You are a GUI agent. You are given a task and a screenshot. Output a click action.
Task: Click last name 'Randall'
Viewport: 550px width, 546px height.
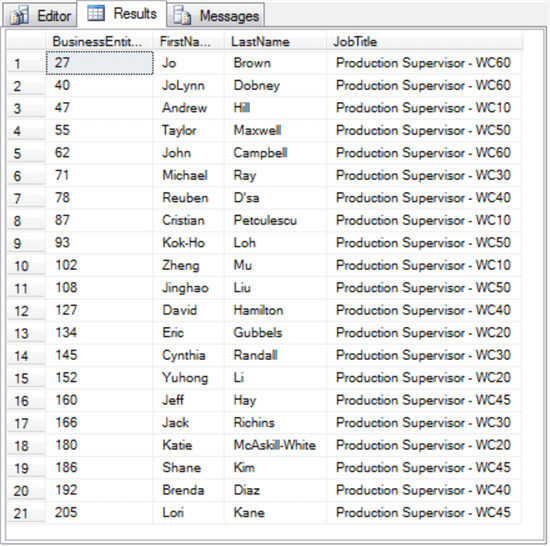pyautogui.click(x=255, y=355)
